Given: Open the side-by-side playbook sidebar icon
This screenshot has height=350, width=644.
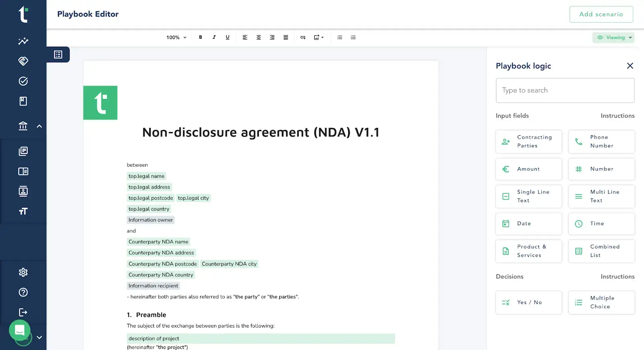Looking at the screenshot, I should point(23,171).
